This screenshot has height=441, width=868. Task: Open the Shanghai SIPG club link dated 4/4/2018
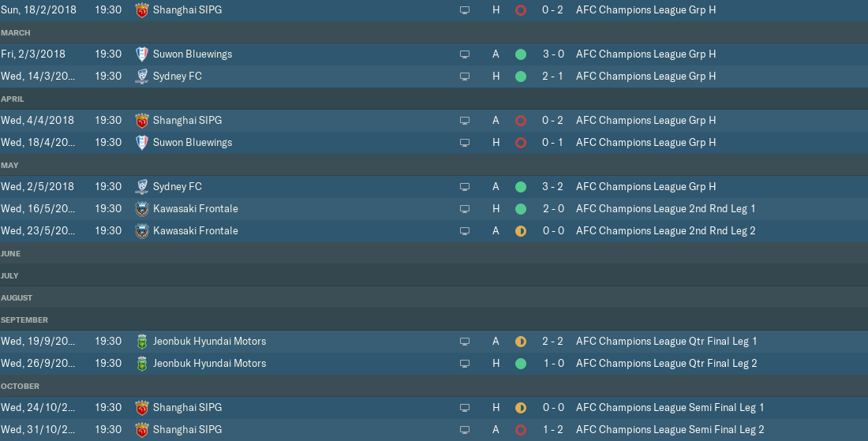click(187, 120)
